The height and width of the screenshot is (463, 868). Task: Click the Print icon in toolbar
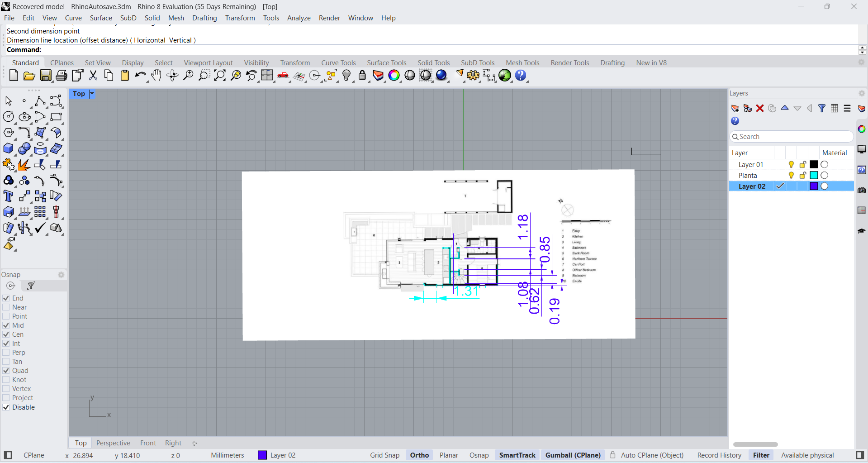click(x=62, y=76)
